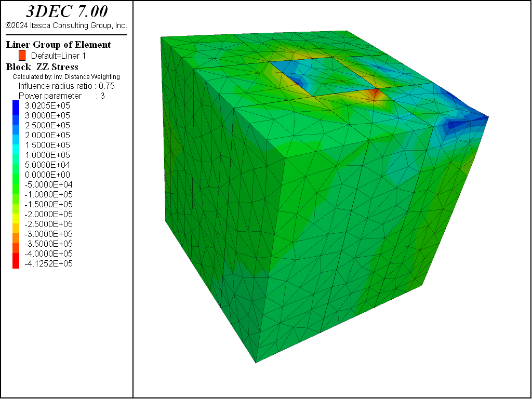Click the -4.0000E+05 legend value
Image resolution: width=532 pixels, height=399 pixels.
[48, 254]
